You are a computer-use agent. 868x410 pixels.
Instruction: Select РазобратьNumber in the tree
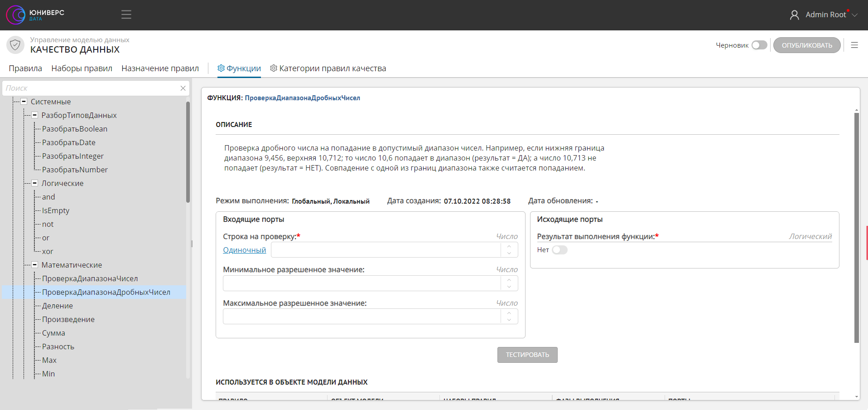[x=75, y=170]
